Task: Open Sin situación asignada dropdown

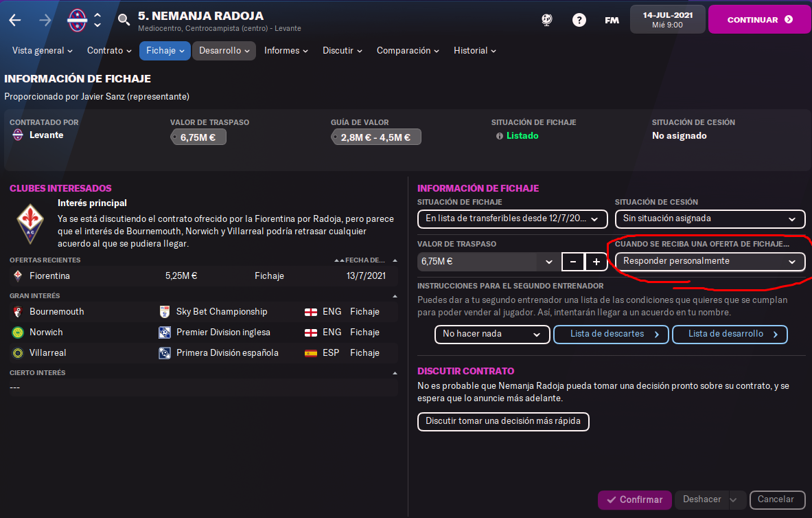Action: 710,219
